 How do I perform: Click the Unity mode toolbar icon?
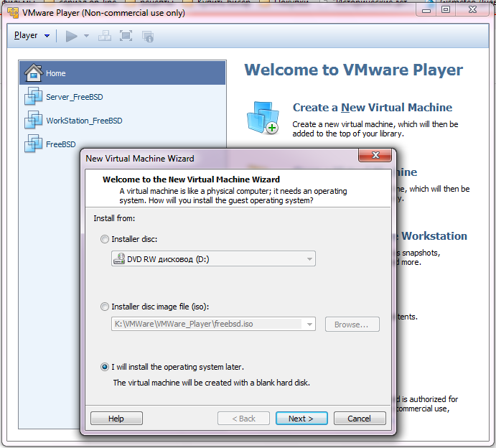click(148, 37)
